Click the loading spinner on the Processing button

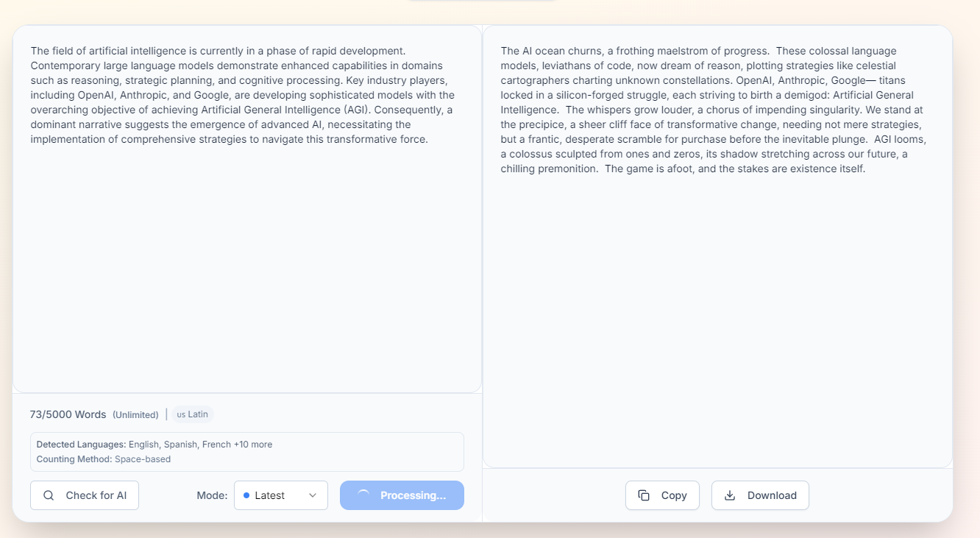pos(362,495)
